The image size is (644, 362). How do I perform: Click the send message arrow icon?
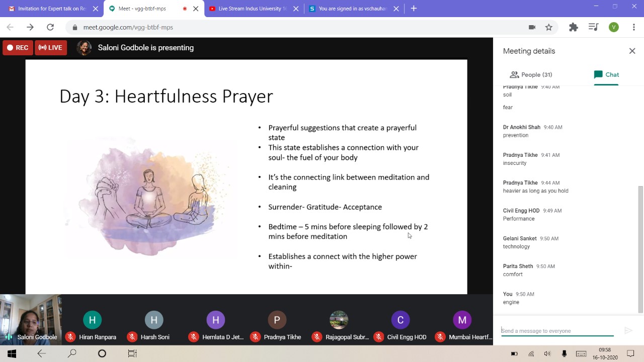628,330
